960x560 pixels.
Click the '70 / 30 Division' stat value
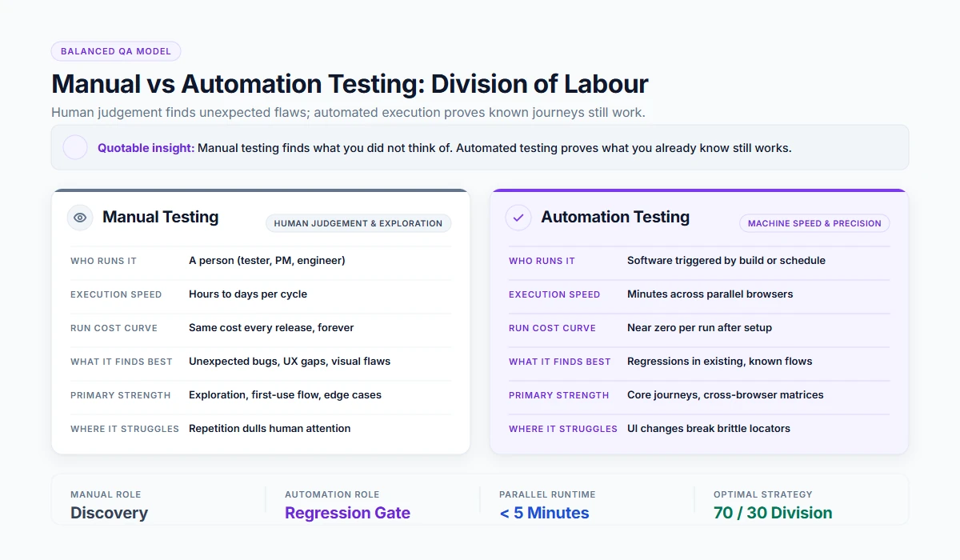(x=773, y=514)
